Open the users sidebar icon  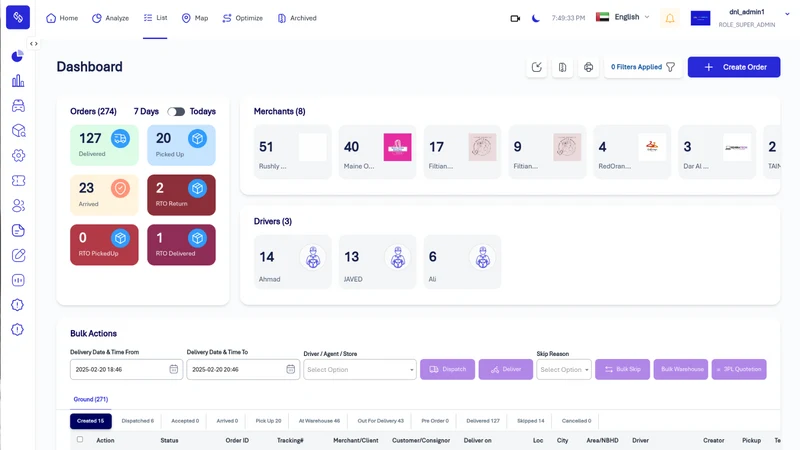tap(18, 205)
